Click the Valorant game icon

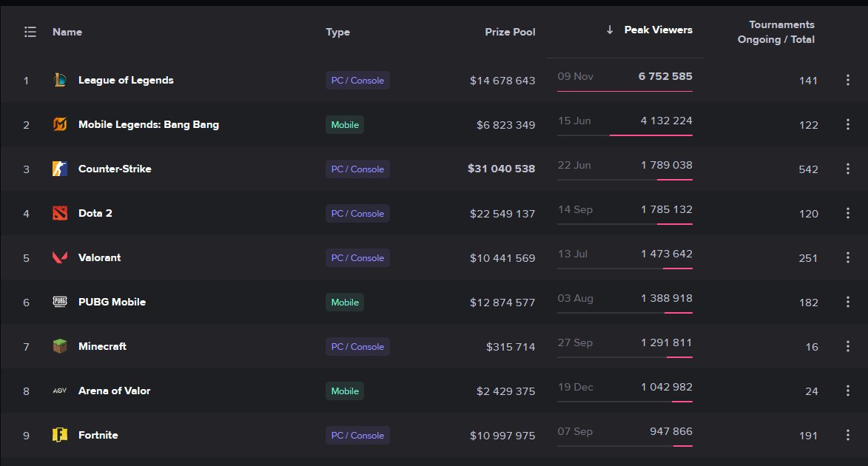pos(60,257)
